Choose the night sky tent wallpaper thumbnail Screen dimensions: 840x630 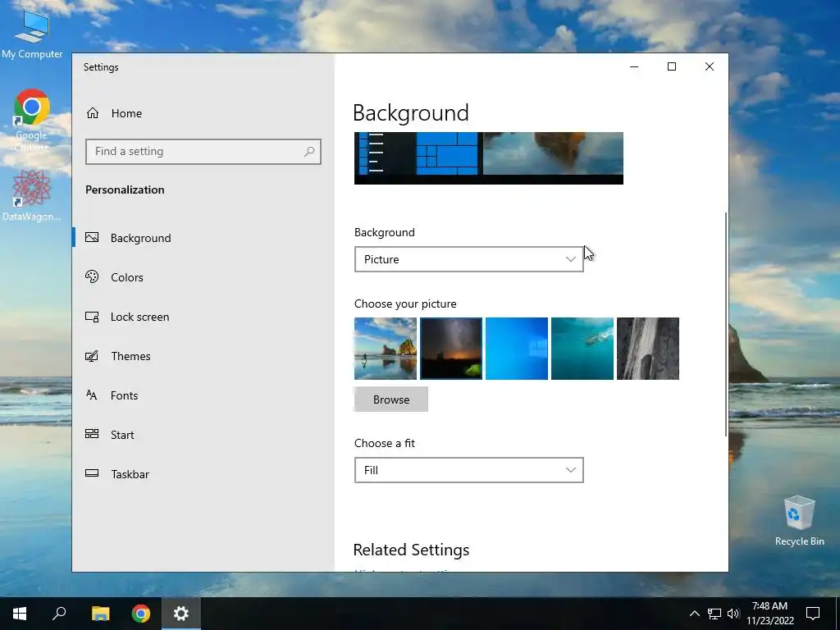(451, 349)
